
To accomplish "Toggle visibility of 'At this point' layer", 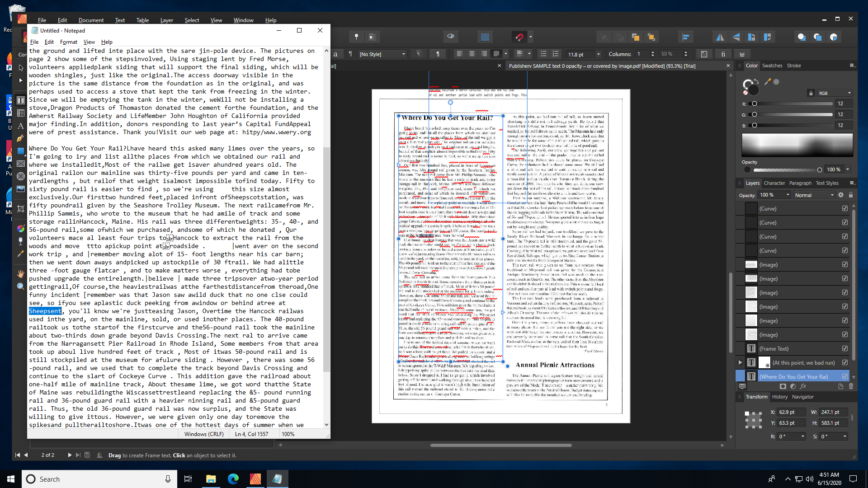I will (845, 362).
